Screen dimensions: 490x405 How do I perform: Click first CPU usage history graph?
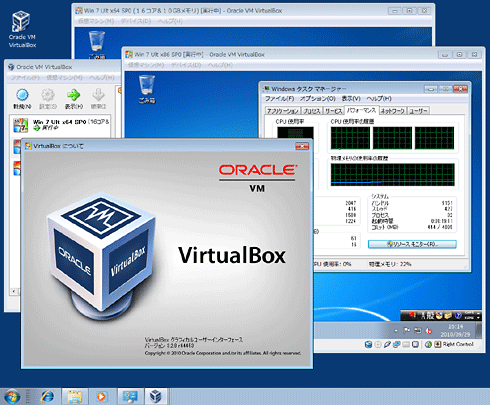[x=350, y=138]
